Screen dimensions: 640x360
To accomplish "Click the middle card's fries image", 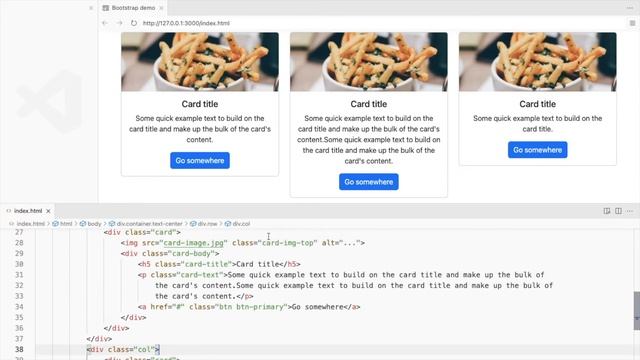I will tap(369, 62).
